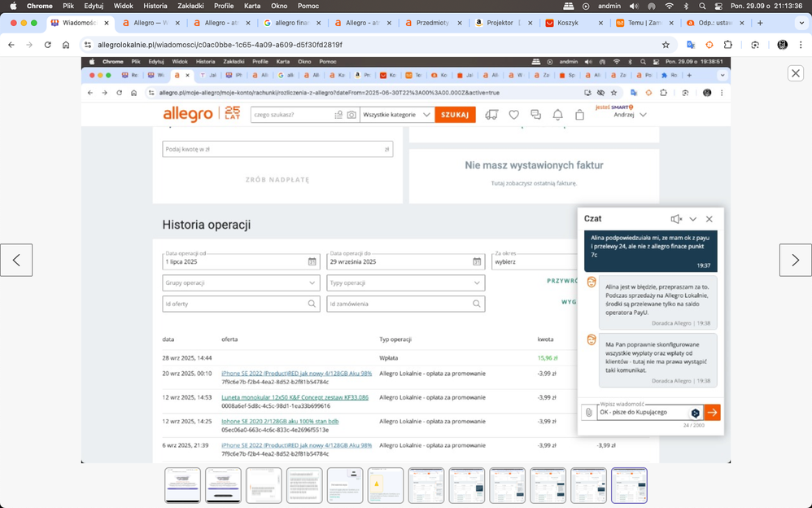Open the Apple menu
812x508 pixels.
pos(14,7)
